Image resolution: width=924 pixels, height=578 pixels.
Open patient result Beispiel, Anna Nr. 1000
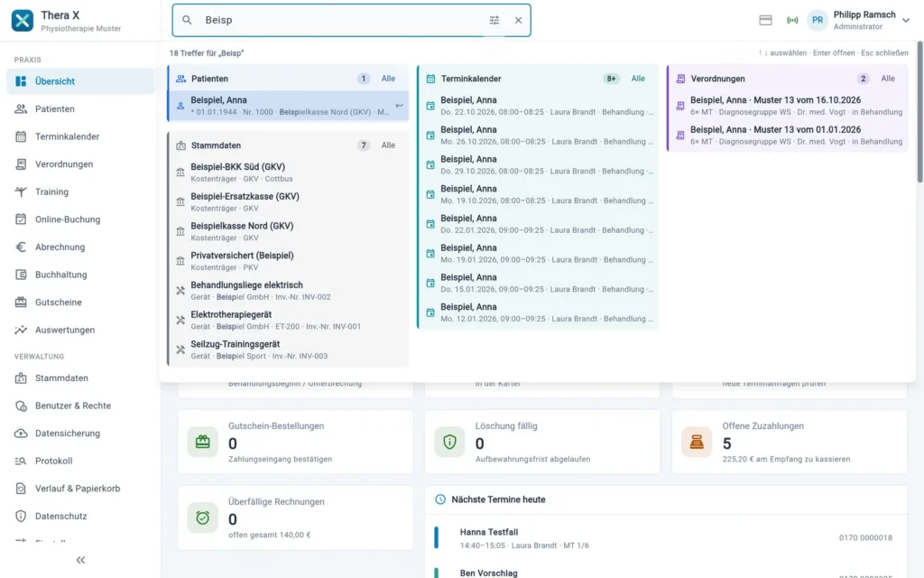click(289, 106)
